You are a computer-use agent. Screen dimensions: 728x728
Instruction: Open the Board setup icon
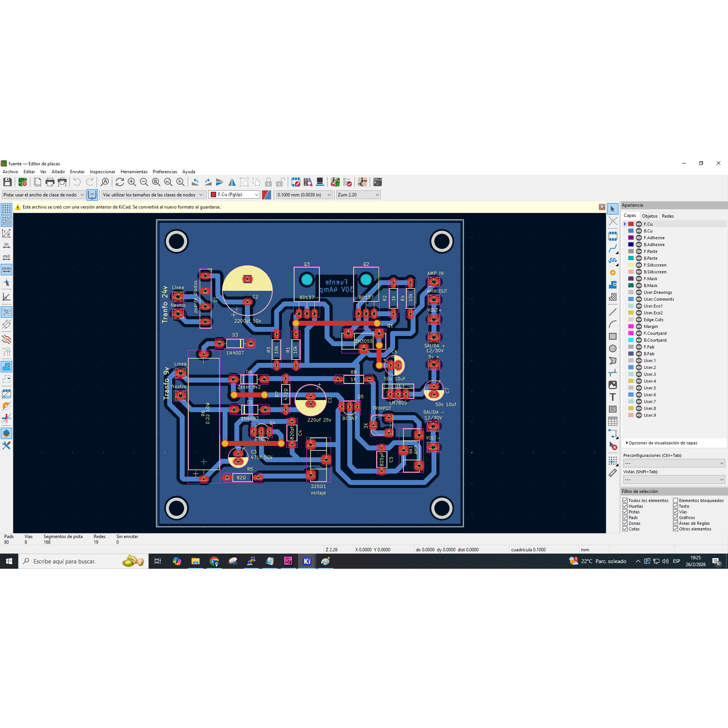coord(23,182)
